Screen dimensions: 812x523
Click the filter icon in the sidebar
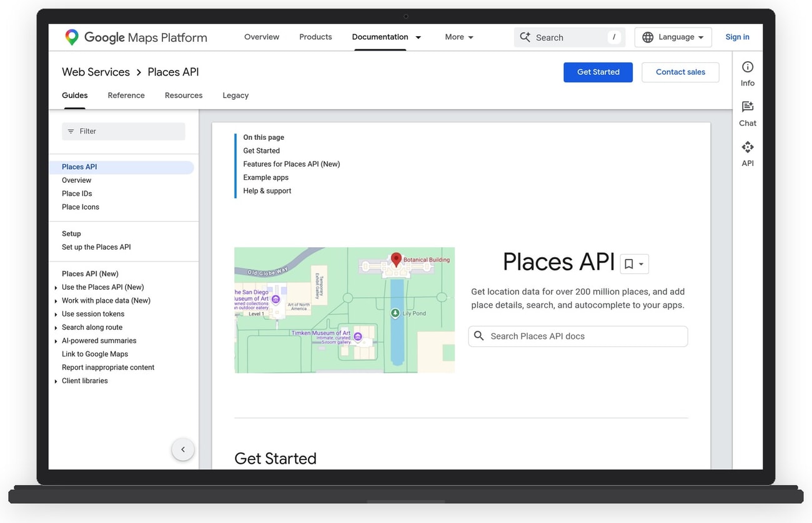pos(72,131)
